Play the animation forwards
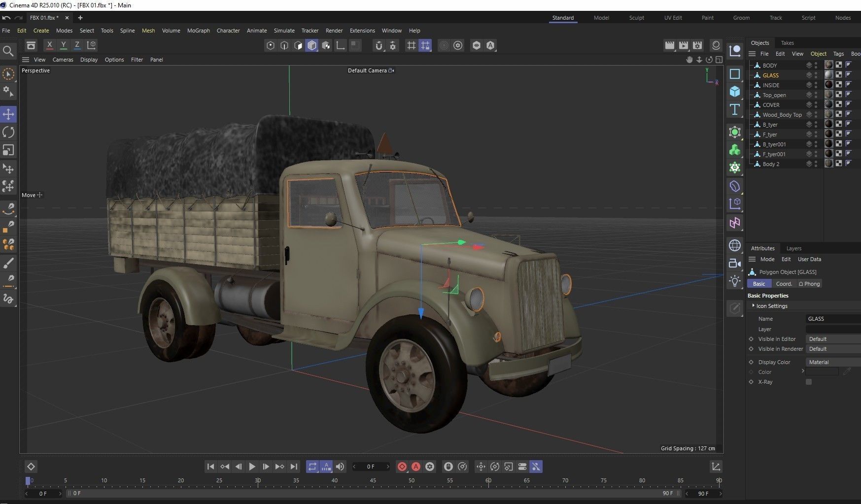The image size is (861, 504). click(252, 467)
